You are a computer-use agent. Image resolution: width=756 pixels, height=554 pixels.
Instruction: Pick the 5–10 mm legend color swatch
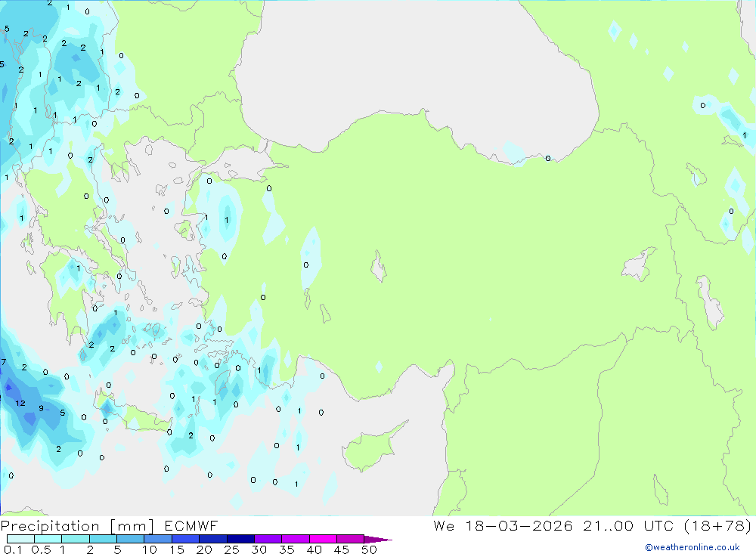131,539
